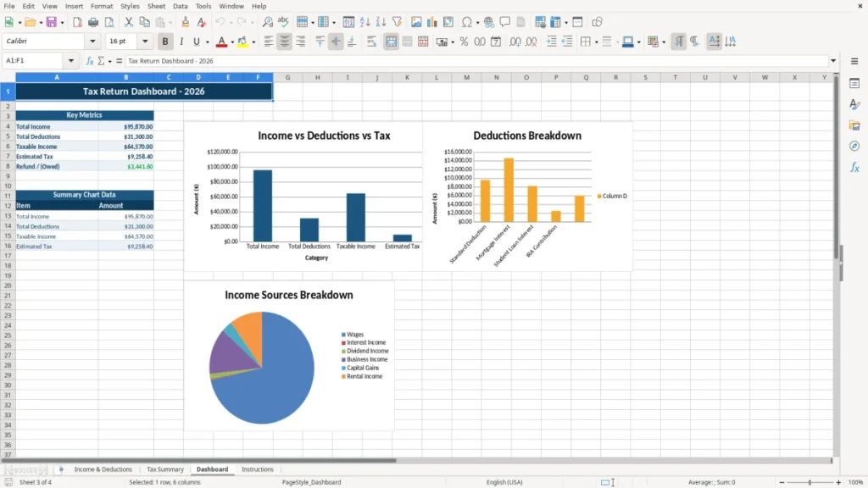This screenshot has height=488, width=868.
Task: Increase indent
Action: 551,42
